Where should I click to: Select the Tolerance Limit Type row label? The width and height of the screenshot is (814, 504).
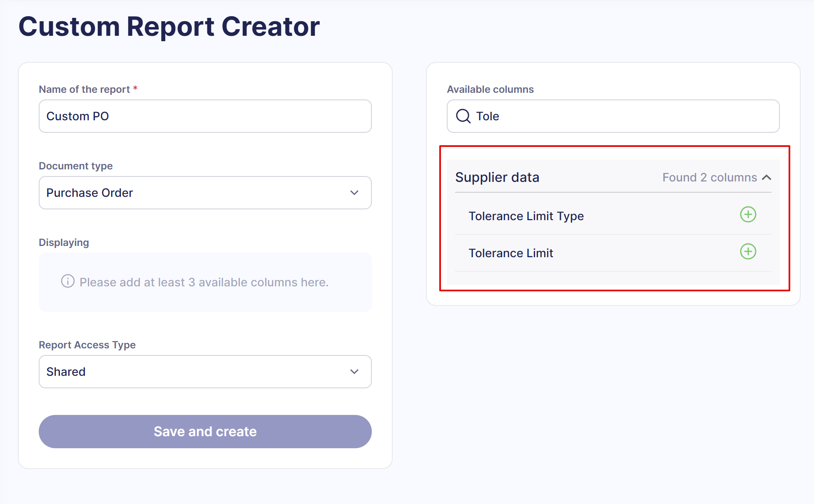point(526,216)
